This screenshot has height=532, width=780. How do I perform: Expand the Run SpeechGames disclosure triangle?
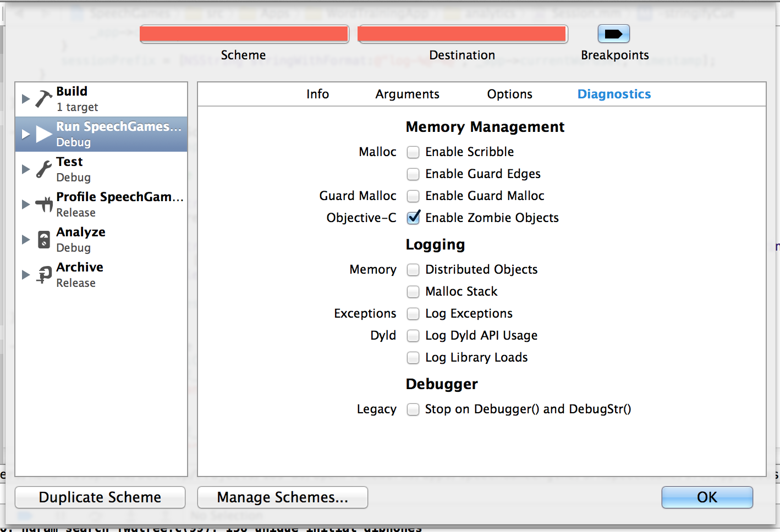[25, 134]
